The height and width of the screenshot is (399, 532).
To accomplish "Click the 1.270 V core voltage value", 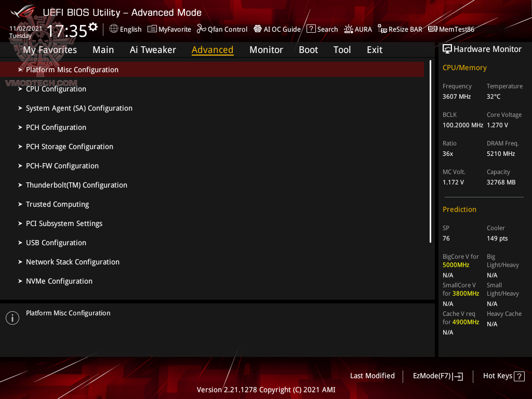I will (x=497, y=125).
